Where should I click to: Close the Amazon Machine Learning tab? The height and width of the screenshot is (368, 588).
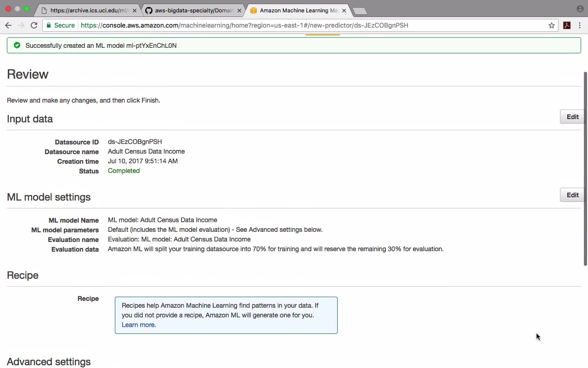pos(344,10)
